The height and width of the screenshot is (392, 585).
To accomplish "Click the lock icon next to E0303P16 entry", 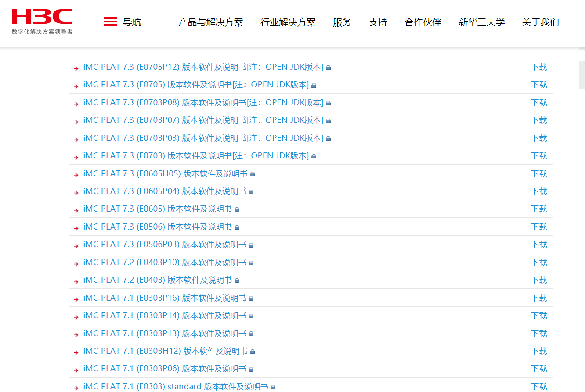I will pos(251,298).
